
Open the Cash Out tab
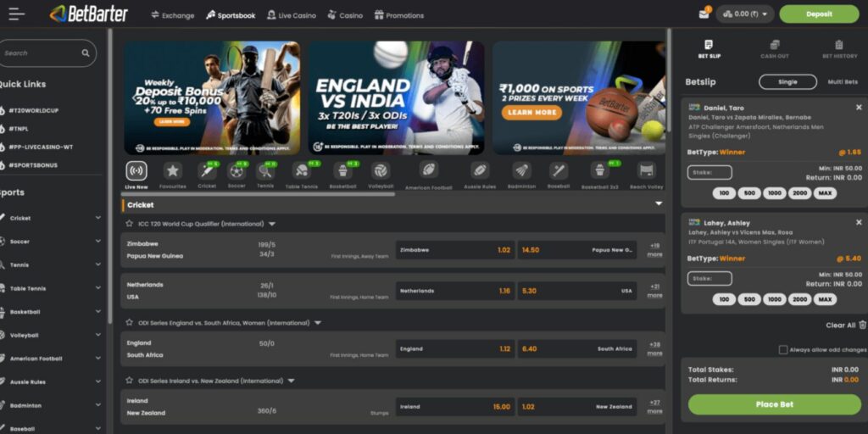point(775,49)
